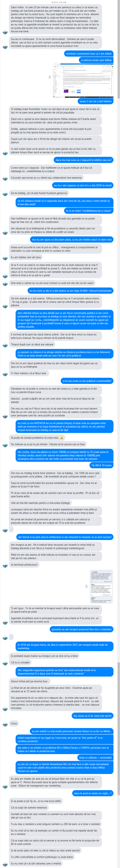Click avatar beside "Eu am înțeles cam alt ceva"
The height and width of the screenshot is (868, 120).
[5, 258]
